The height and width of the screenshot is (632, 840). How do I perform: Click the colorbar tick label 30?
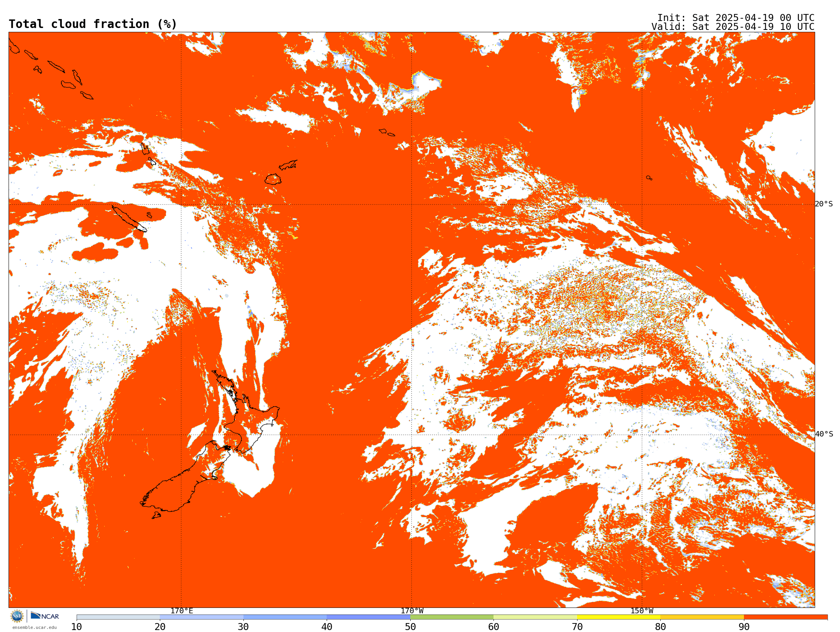pyautogui.click(x=243, y=627)
